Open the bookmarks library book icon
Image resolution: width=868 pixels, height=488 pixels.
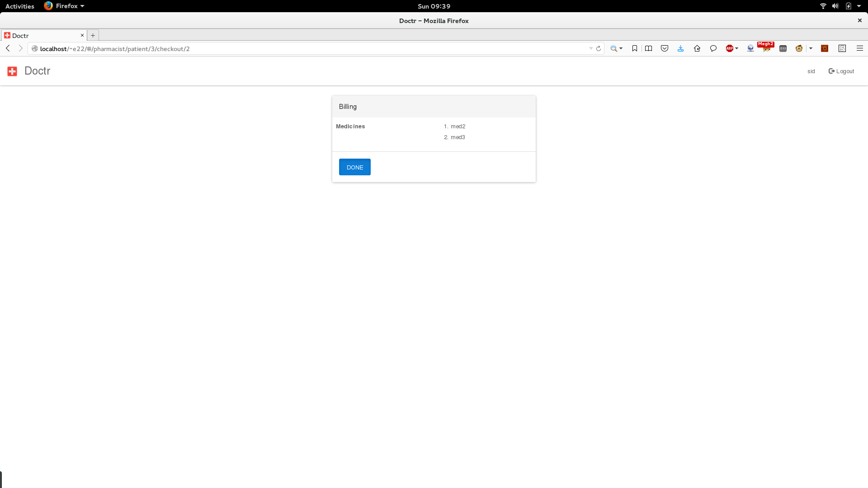(x=648, y=48)
